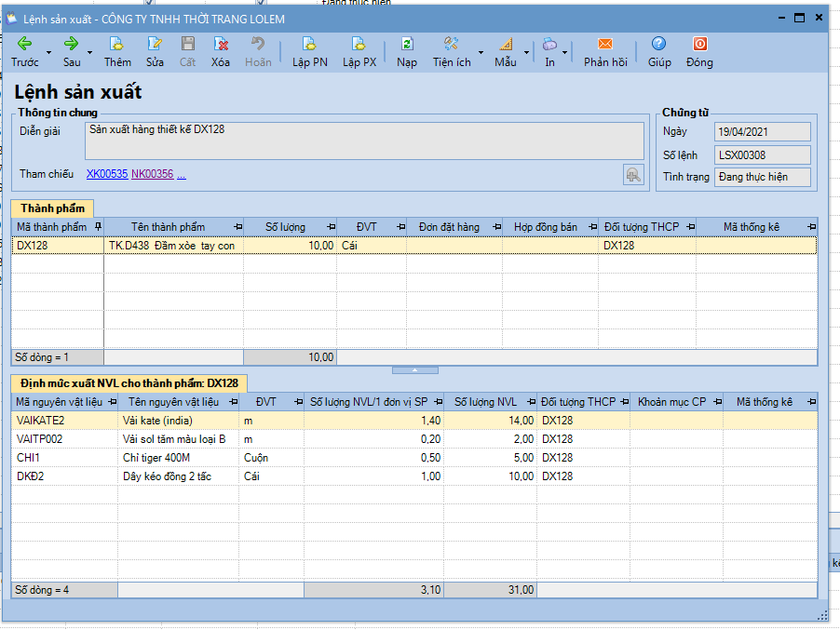Pin the Số lượng NVL column

pyautogui.click(x=532, y=401)
